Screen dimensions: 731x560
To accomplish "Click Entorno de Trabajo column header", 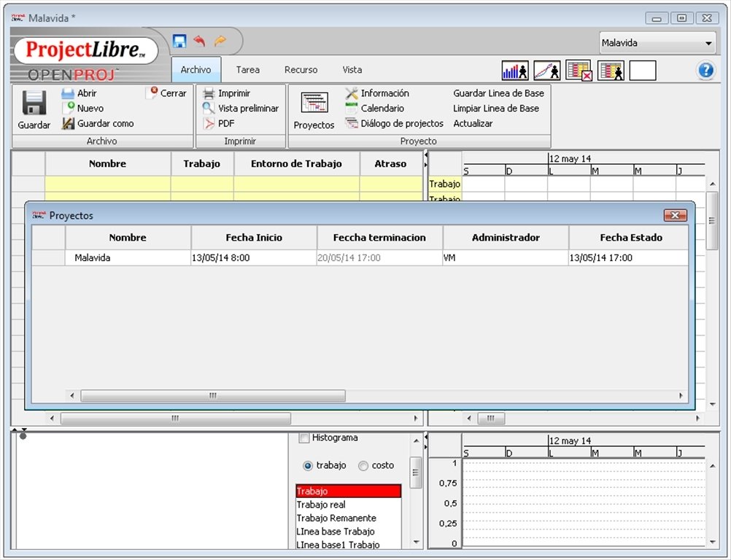I will point(296,163).
